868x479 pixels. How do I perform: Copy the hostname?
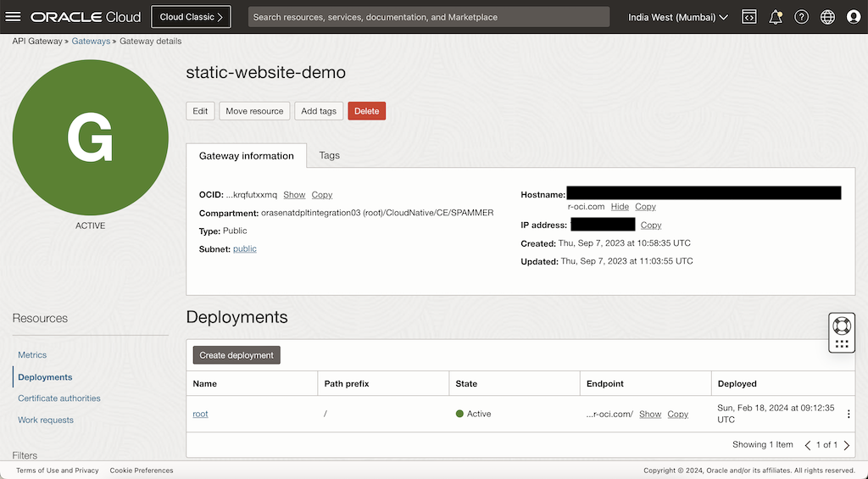(645, 207)
